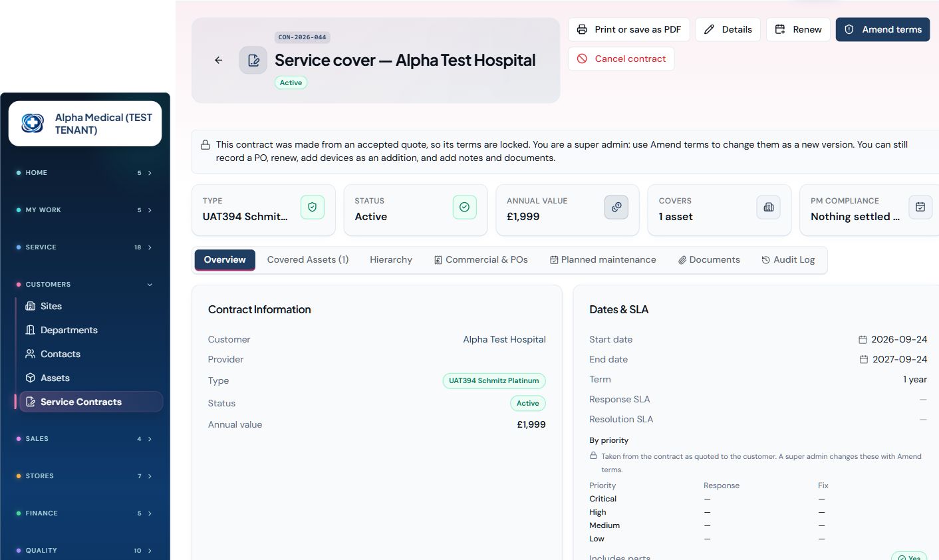Go back using the left arrow icon

tap(218, 60)
